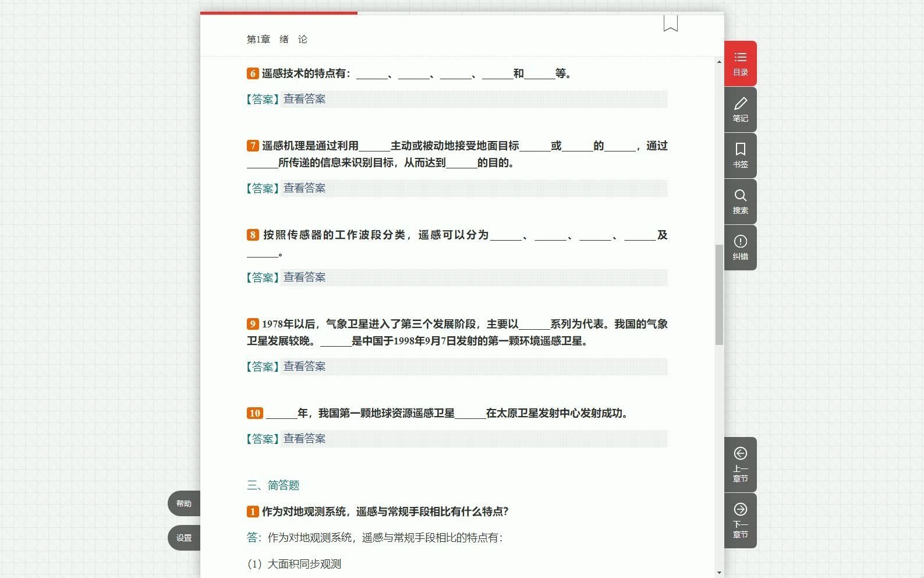Reveal answer for question 8 查看答案
The image size is (924, 578).
[305, 277]
